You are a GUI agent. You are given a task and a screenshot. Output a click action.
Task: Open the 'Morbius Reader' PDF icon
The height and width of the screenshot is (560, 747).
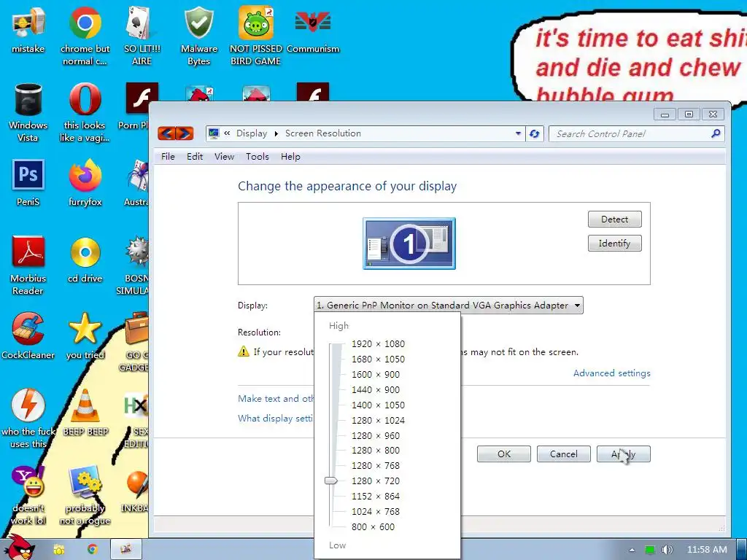pos(28,265)
